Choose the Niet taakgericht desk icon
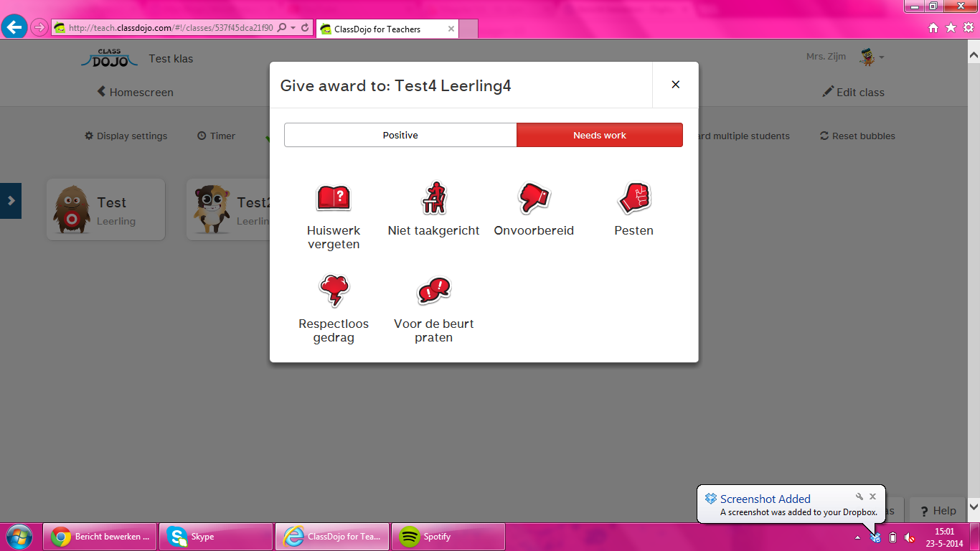This screenshot has width=980, height=551. [433, 198]
